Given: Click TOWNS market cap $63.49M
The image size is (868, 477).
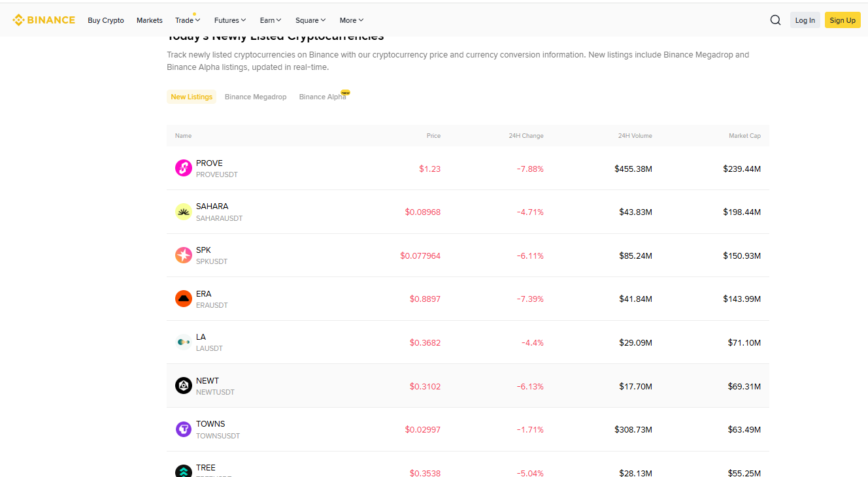Looking at the screenshot, I should (x=744, y=430).
